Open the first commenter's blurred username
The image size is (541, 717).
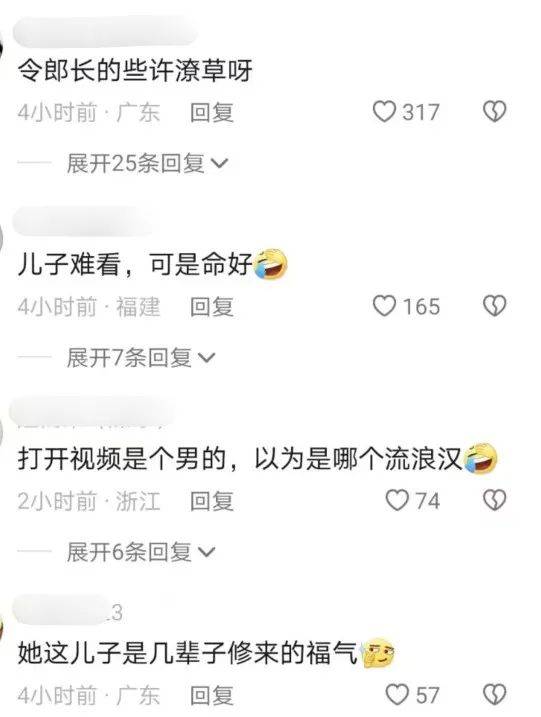[105, 31]
